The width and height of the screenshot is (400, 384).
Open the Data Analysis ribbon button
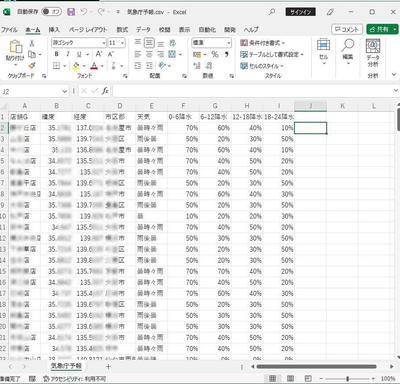tap(373, 53)
